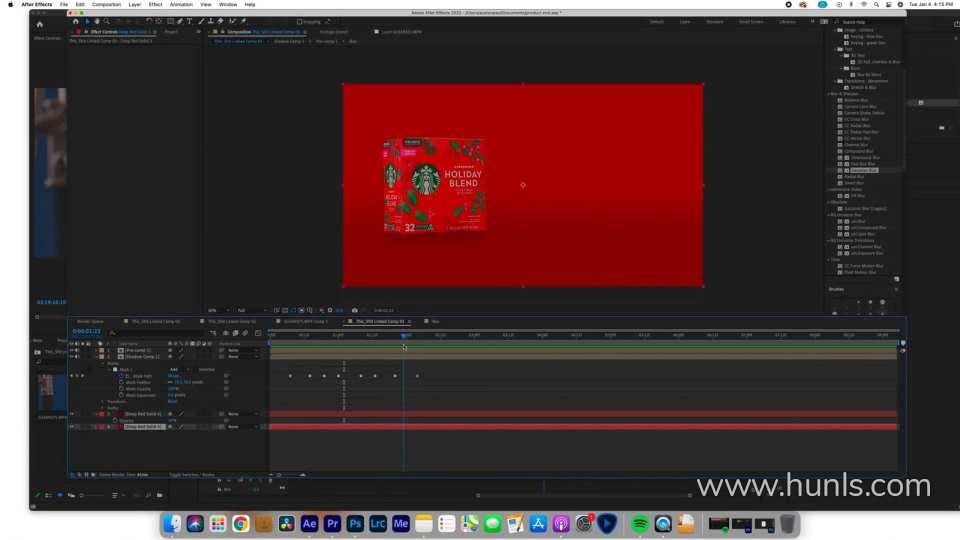Screen dimensions: 960x540
Task: Mute audio of Pre-comp 1 layer
Action: pyautogui.click(x=77, y=350)
